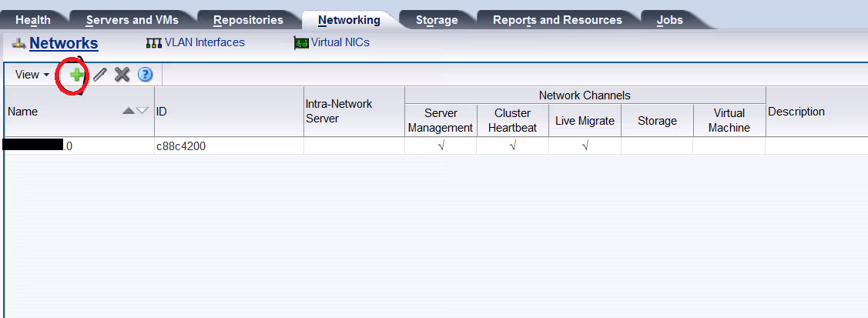Open the Virtual NICs link
Viewport: 868px width, 318px height.
[340, 42]
